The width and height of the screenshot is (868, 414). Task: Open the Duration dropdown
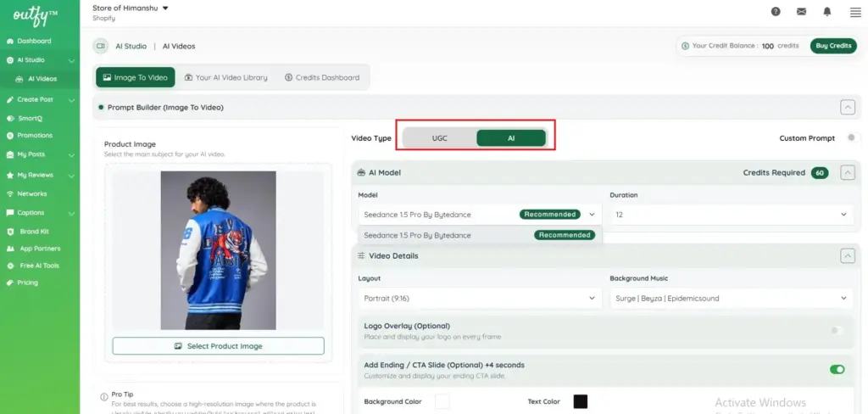coord(729,215)
